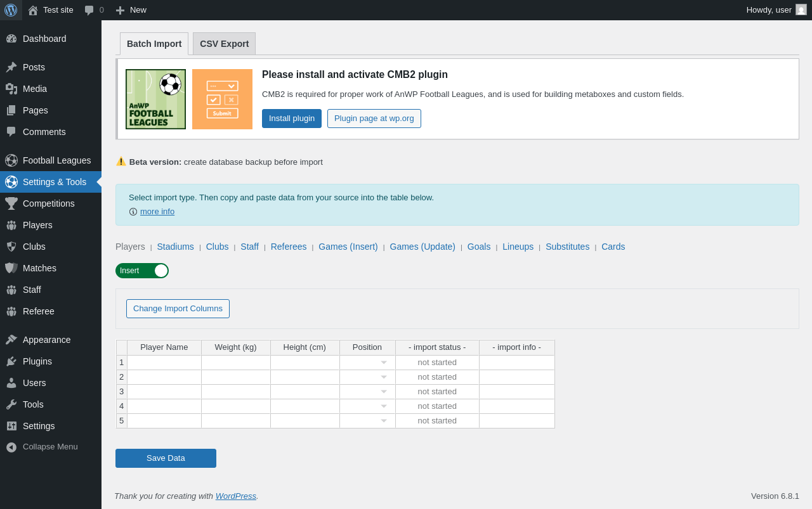This screenshot has height=509, width=812.
Task: Select Lineups import type
Action: (518, 247)
